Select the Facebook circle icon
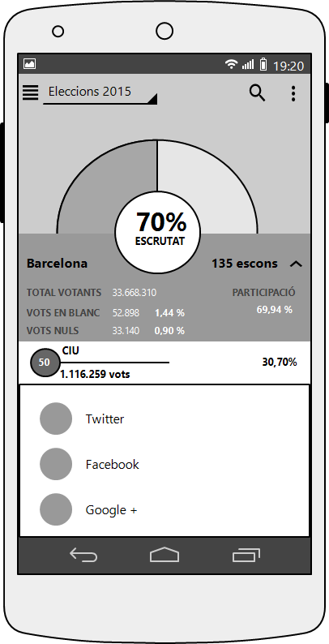 pyautogui.click(x=56, y=464)
